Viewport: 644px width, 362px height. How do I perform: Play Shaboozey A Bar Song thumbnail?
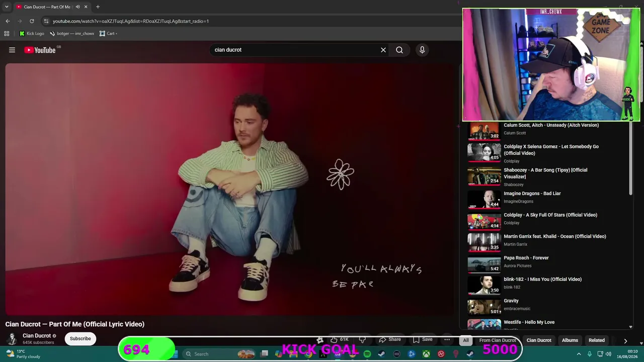point(484,176)
